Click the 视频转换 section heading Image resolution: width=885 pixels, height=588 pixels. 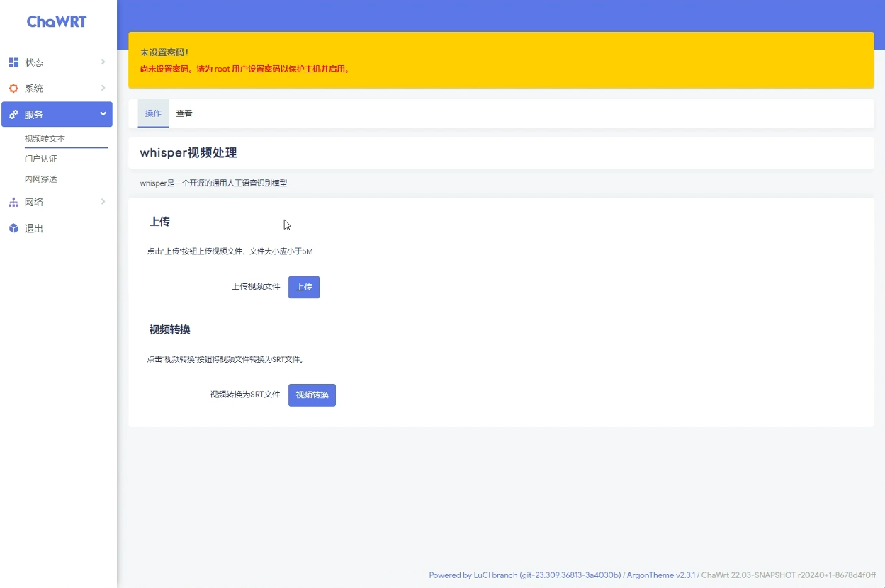pyautogui.click(x=169, y=330)
